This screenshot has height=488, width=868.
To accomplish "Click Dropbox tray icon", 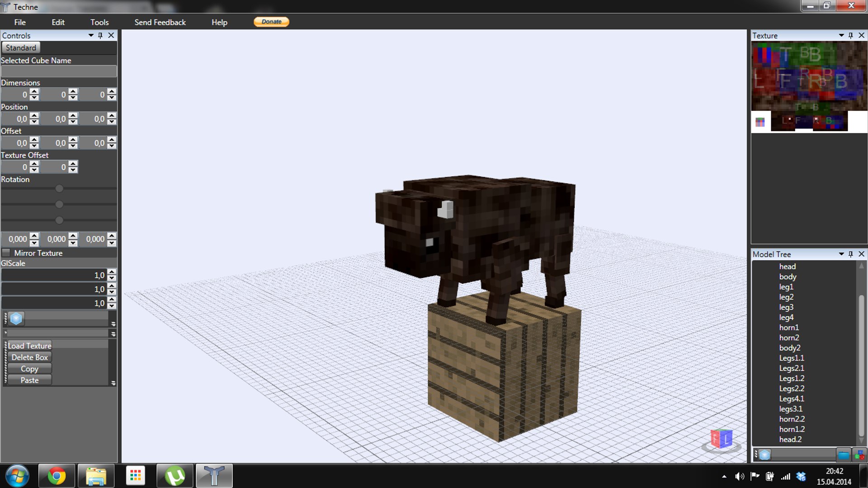I will pos(801,476).
